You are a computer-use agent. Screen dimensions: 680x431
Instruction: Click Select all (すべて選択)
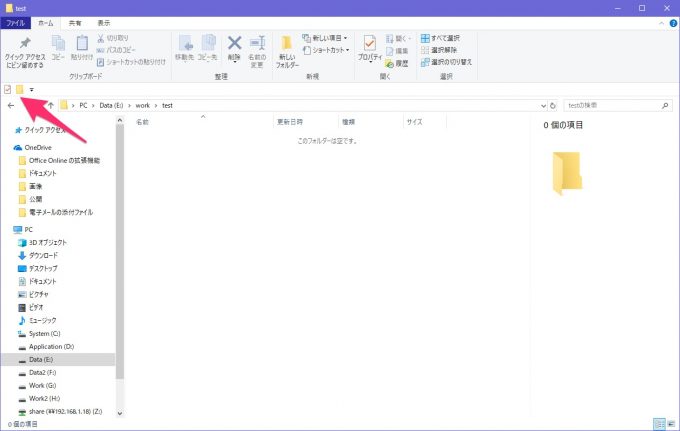pyautogui.click(x=440, y=38)
